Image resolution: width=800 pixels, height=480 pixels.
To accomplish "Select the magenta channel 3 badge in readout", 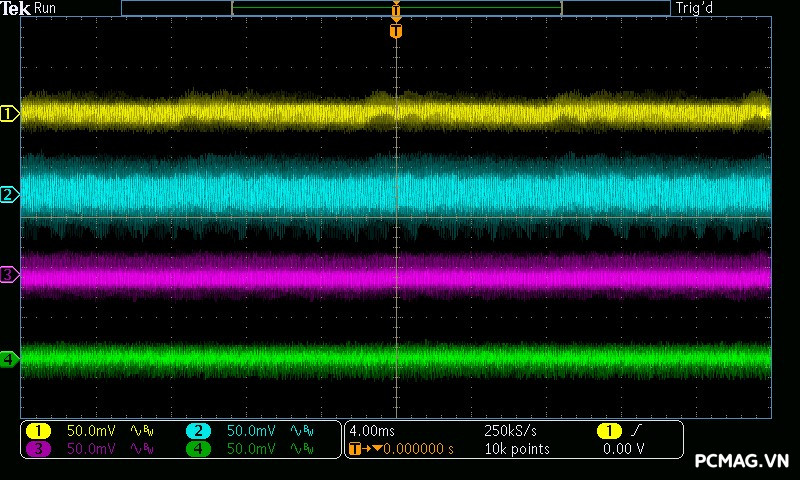I will [38, 449].
